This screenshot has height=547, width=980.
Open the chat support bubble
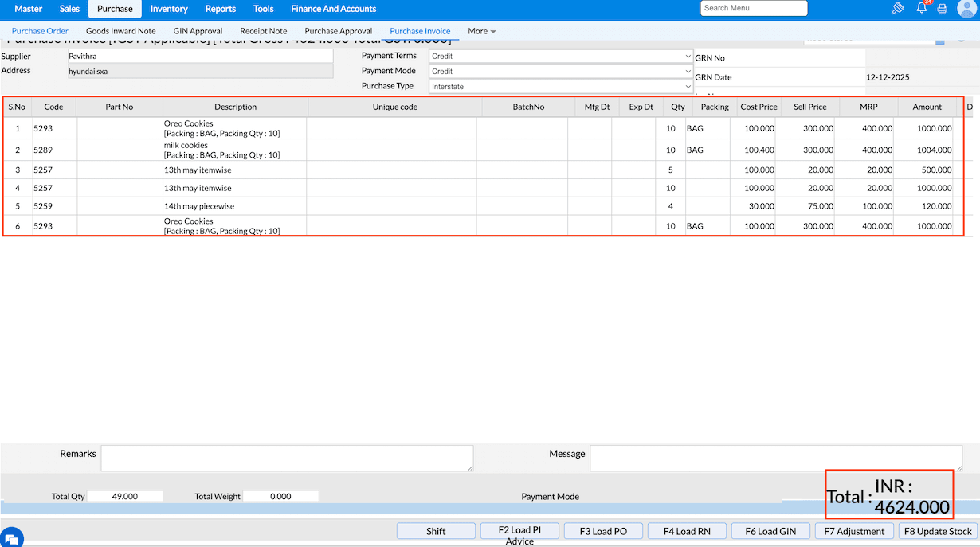click(11, 536)
